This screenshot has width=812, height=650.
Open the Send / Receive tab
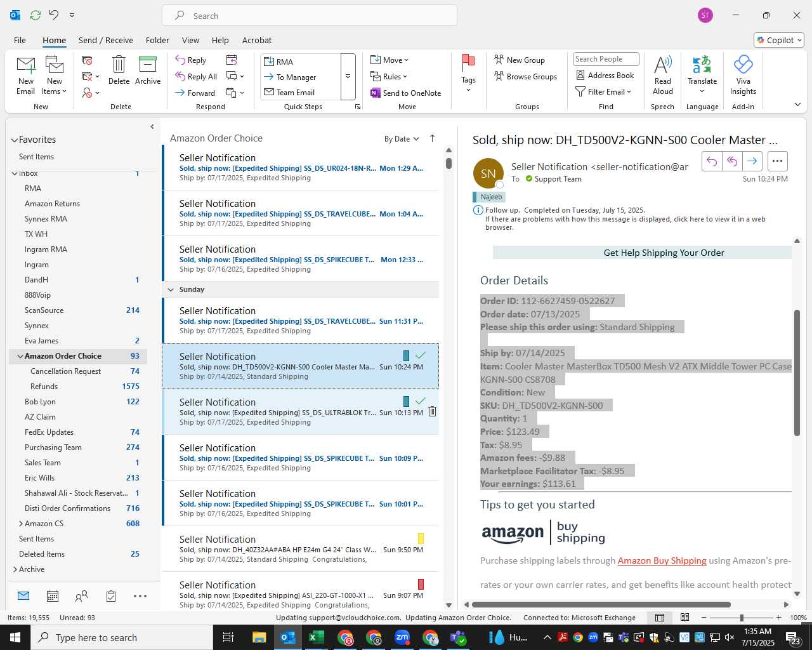105,40
